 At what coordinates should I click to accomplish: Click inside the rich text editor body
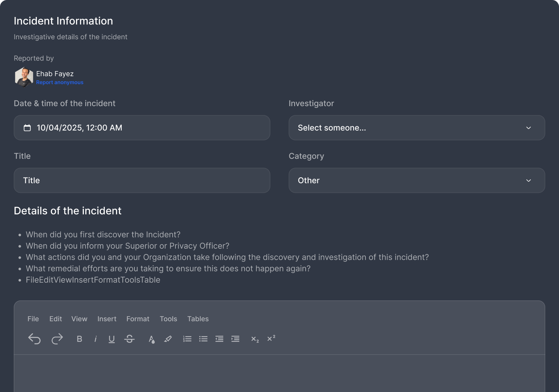tap(279, 373)
